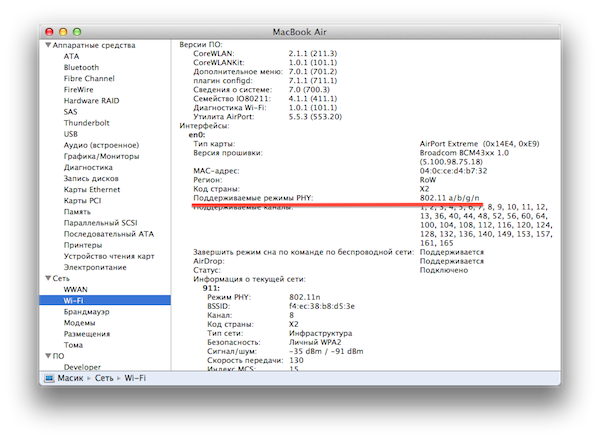The width and height of the screenshot is (600, 440).
Task: Select Параллельный SCSI entry
Action: pos(100,223)
